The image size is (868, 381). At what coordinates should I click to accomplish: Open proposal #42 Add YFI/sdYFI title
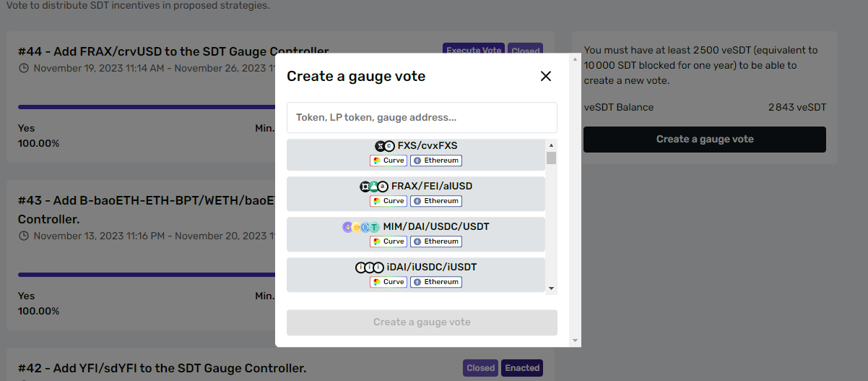pos(162,369)
